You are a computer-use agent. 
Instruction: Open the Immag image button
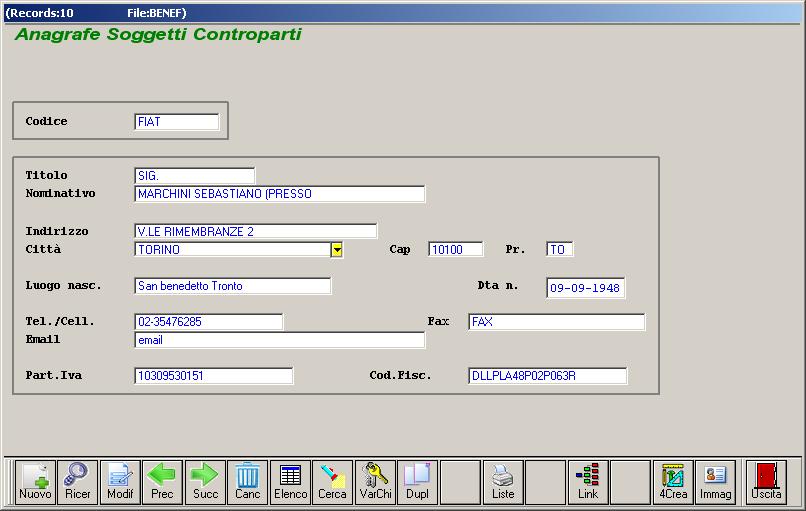[716, 482]
